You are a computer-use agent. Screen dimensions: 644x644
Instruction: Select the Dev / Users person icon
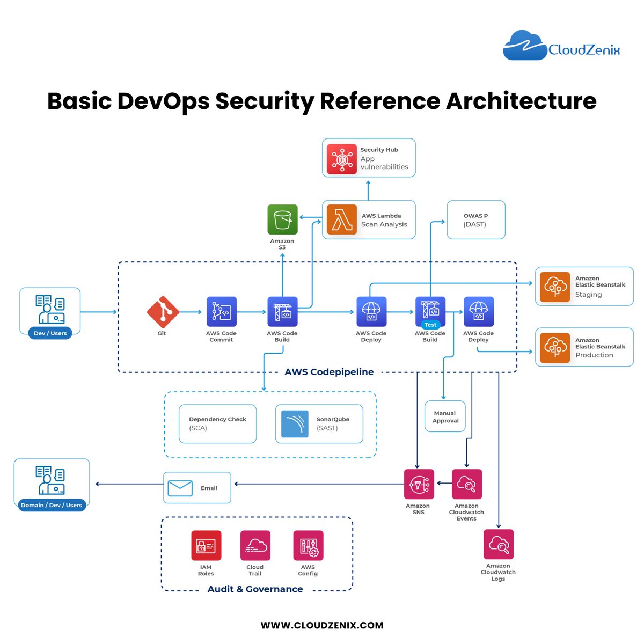pos(50,309)
